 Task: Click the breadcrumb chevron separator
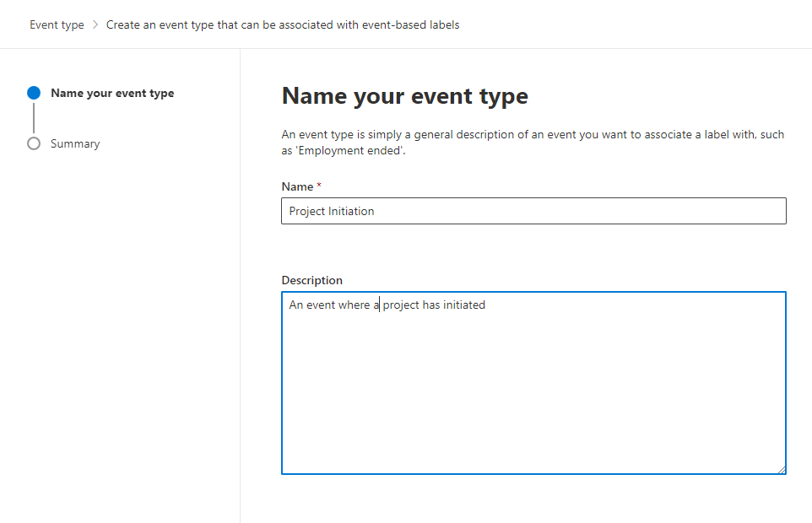tap(95, 24)
